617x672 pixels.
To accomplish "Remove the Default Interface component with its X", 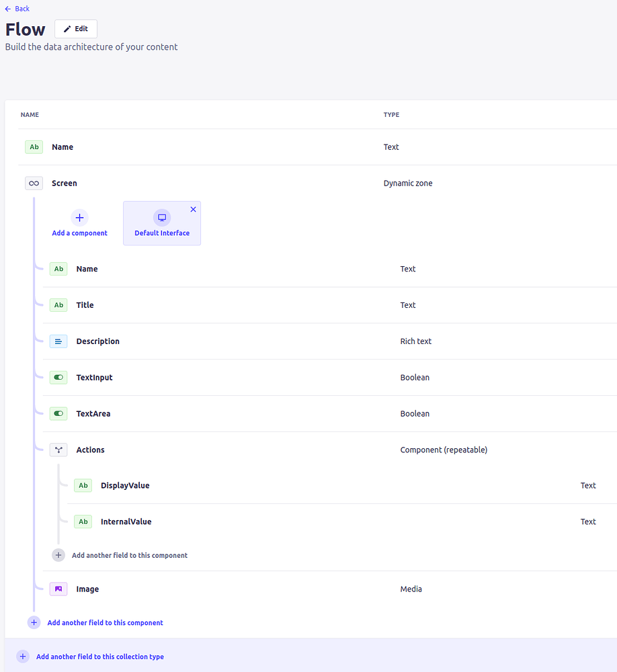I will click(194, 209).
